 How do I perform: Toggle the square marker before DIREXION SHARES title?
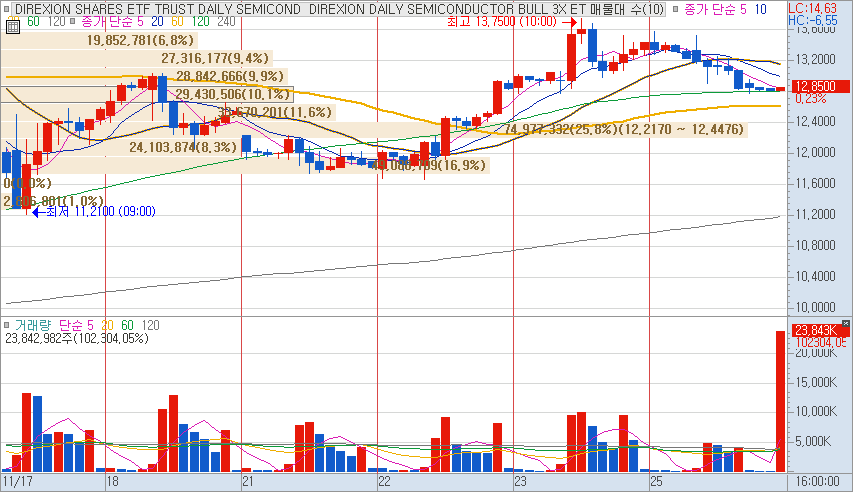point(7,9)
